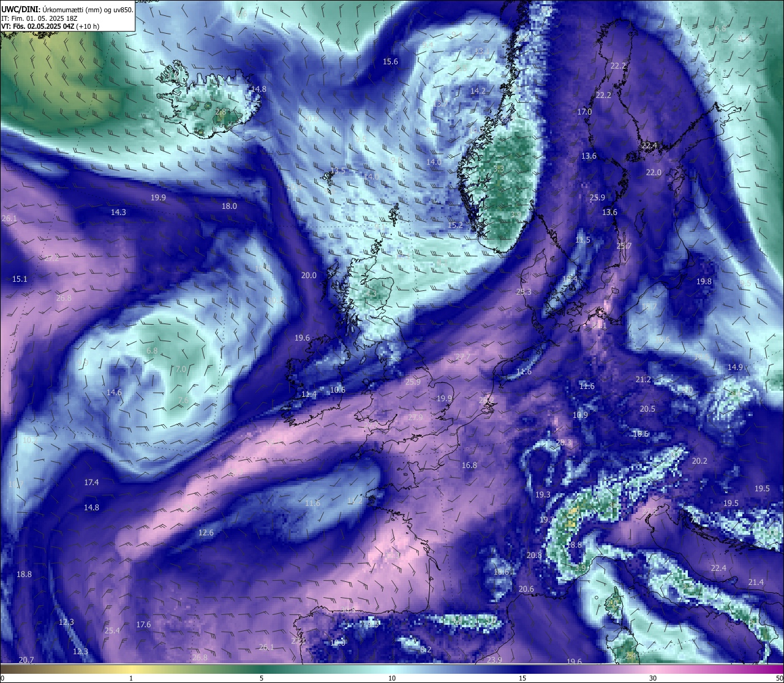The width and height of the screenshot is (784, 683).
Task: Click the map value '11.4'
Action: pos(309,394)
